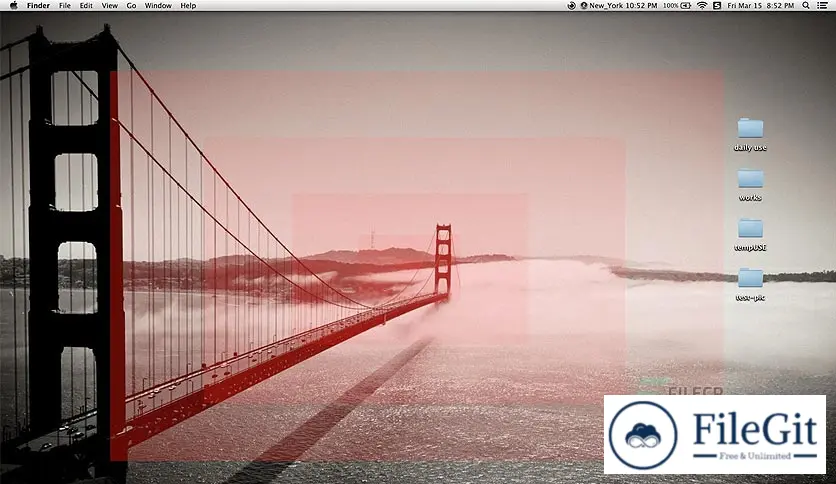The width and height of the screenshot is (836, 484).
Task: Click the S icon in menu bar
Action: (717, 5)
